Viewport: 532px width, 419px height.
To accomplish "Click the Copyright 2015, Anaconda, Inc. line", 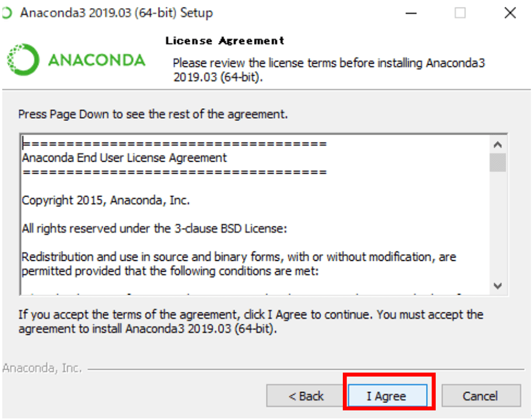I will tap(106, 200).
